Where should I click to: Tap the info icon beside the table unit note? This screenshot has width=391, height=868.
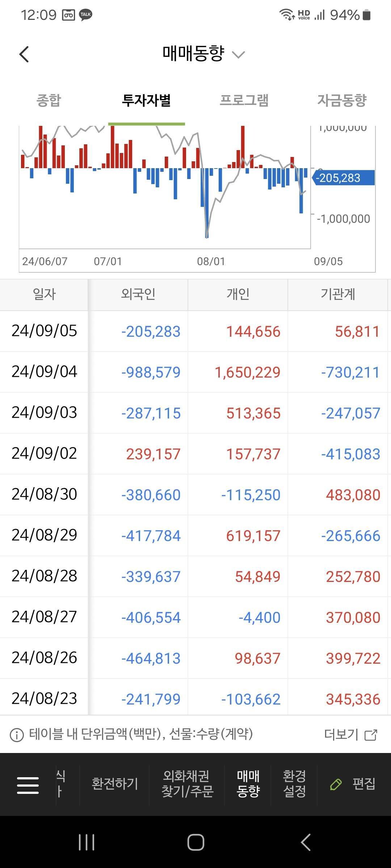17,735
